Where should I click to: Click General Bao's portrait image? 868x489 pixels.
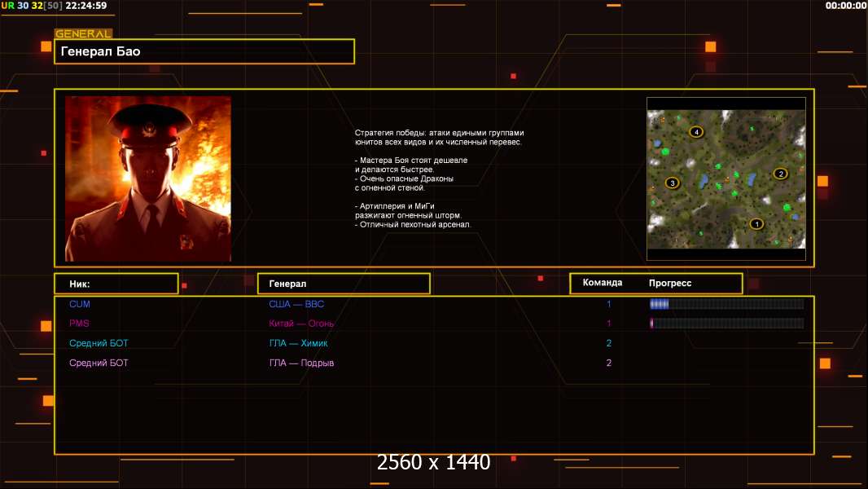(148, 178)
